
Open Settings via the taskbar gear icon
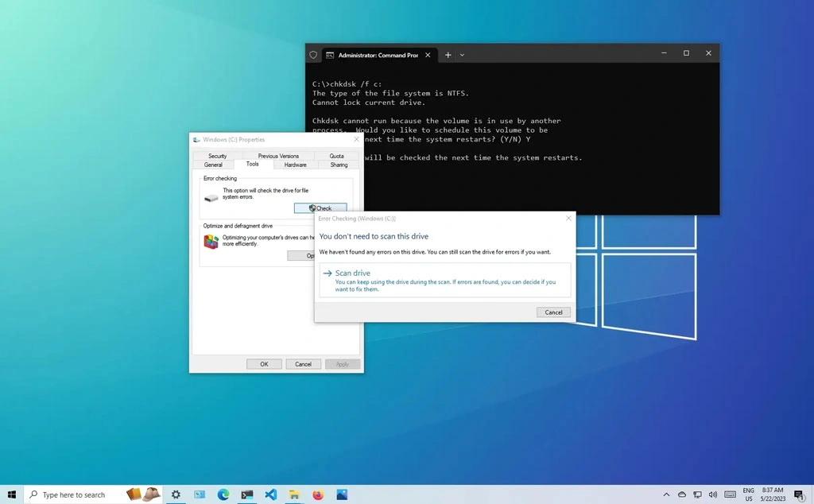[176, 494]
